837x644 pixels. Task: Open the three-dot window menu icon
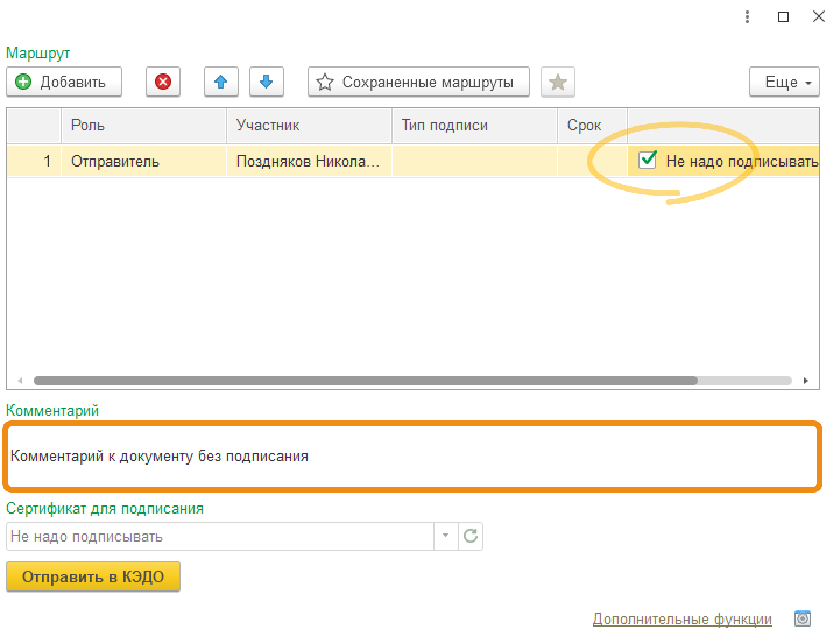747,17
